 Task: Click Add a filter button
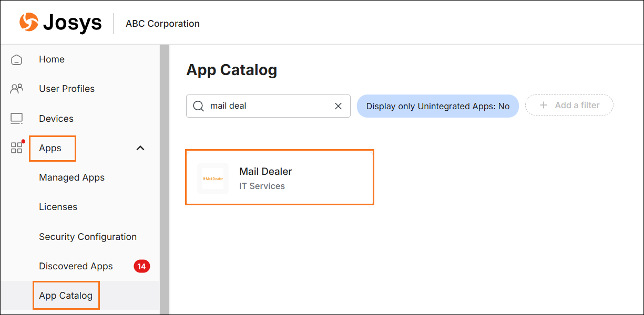point(569,106)
